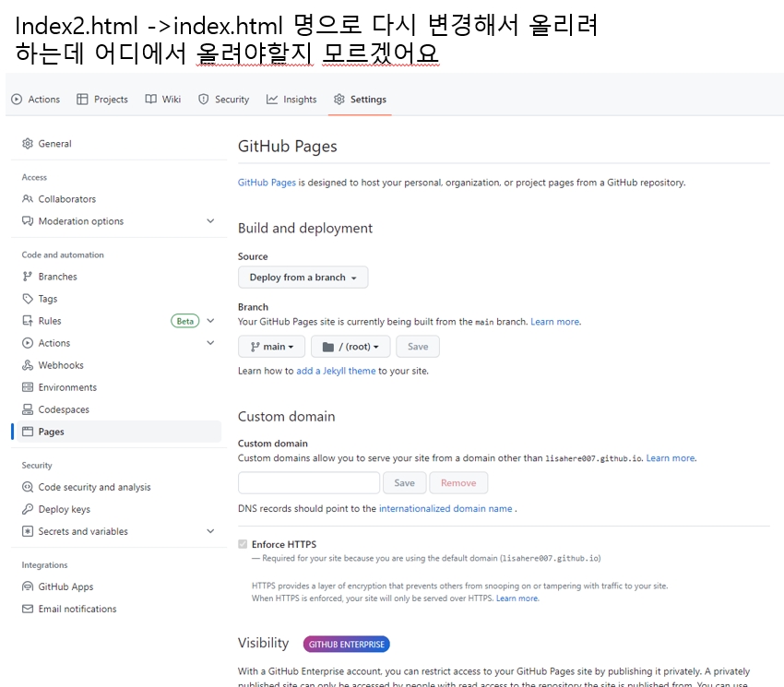Open Collaborators settings
Image resolution: width=784 pixels, height=687 pixels.
click(x=118, y=199)
